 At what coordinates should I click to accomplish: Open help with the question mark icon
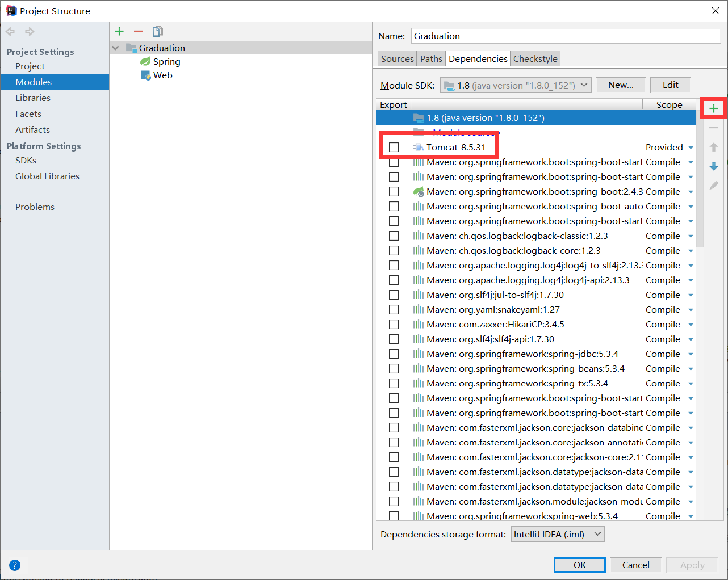click(15, 565)
